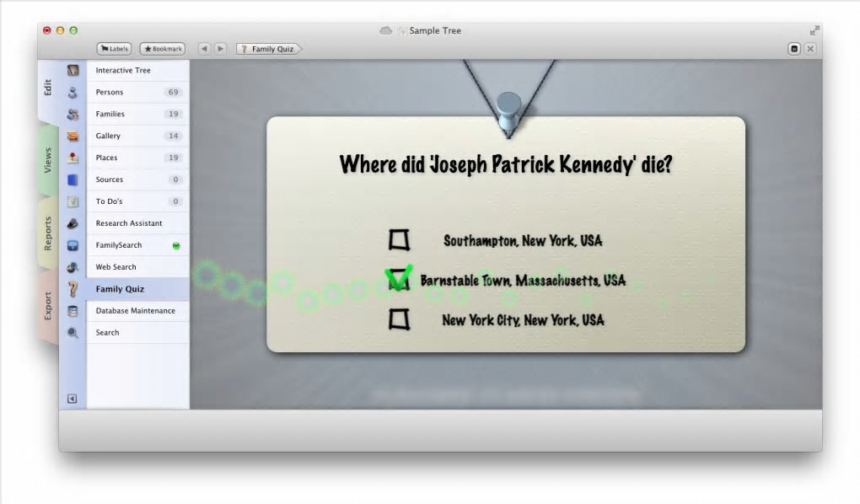Click the Sources book icon
Image resolution: width=860 pixels, height=504 pixels.
73,180
